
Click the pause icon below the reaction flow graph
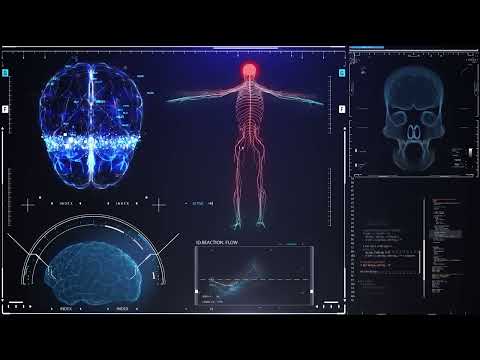211,309
